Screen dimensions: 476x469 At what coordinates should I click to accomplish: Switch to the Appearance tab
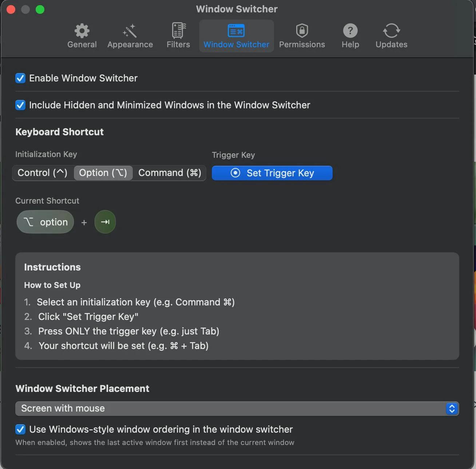pyautogui.click(x=130, y=36)
